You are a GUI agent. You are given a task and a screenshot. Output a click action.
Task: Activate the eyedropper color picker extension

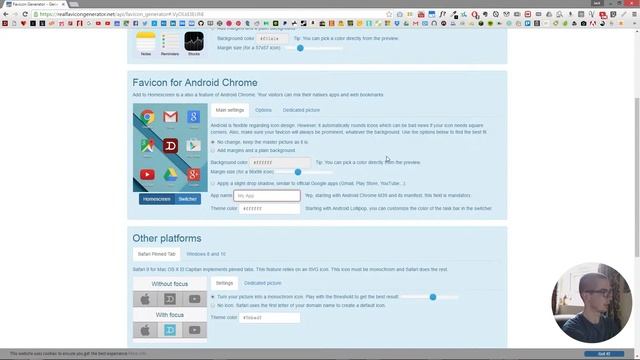click(454, 14)
